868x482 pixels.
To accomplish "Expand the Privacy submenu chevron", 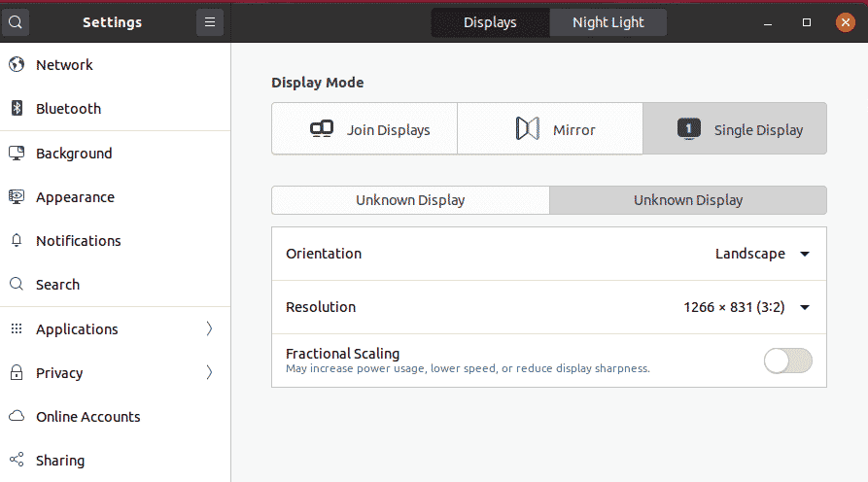I will coord(209,372).
